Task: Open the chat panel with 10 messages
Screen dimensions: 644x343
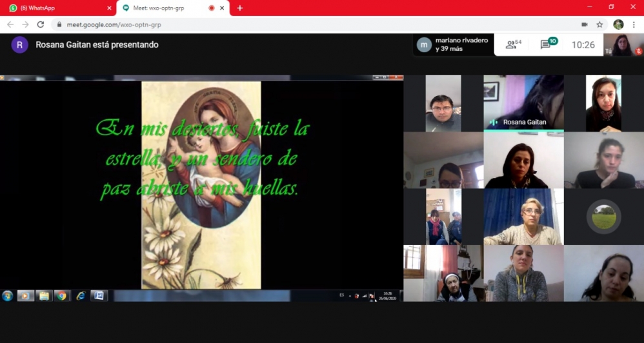Action: tap(548, 44)
